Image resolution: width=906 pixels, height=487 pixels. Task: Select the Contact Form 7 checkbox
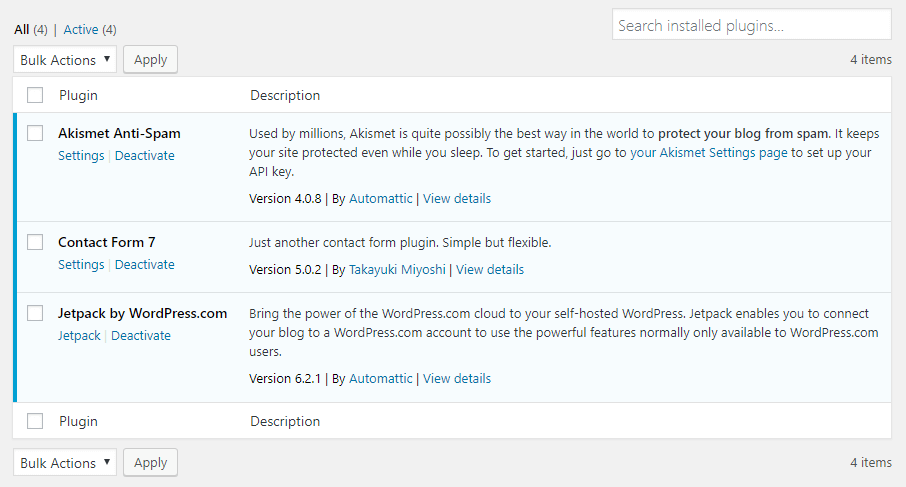pyautogui.click(x=35, y=242)
